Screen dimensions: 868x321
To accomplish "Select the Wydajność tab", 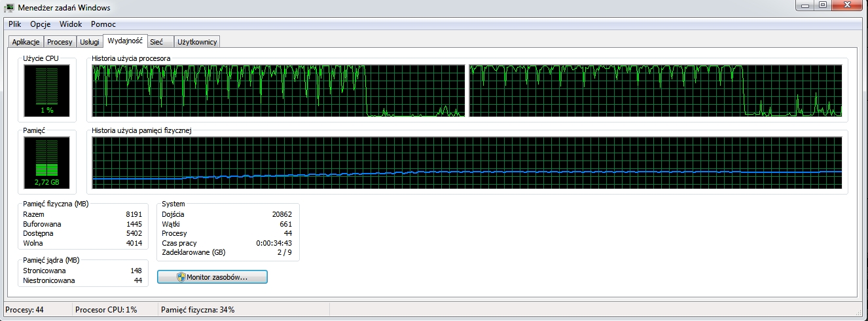I will tap(125, 41).
